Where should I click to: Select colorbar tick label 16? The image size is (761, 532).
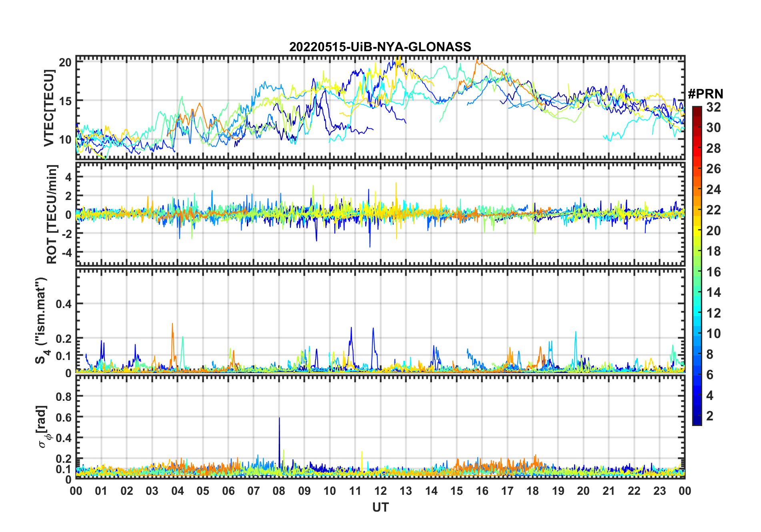[713, 272]
